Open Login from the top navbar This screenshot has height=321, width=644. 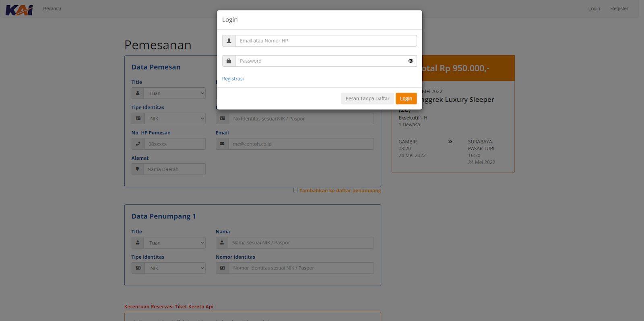click(594, 8)
